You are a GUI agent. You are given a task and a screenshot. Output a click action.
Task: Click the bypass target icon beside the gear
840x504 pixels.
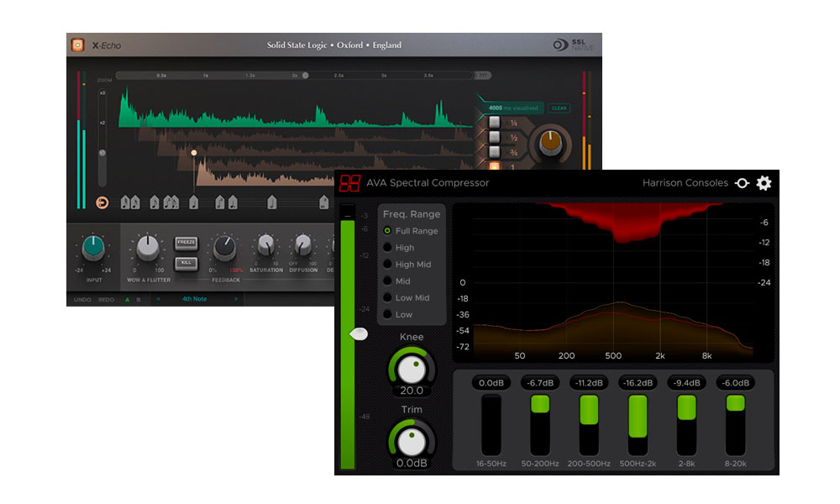click(x=742, y=183)
